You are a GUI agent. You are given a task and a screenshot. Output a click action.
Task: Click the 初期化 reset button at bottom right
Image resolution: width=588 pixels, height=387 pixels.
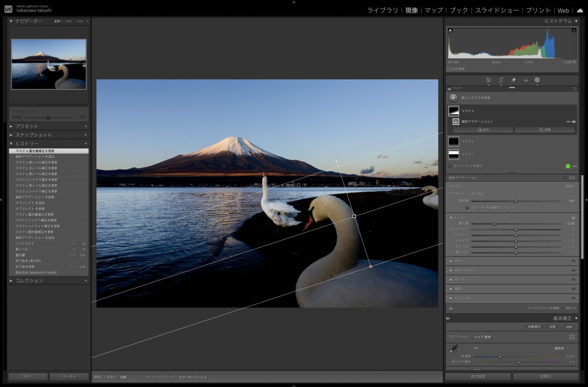tap(546, 376)
